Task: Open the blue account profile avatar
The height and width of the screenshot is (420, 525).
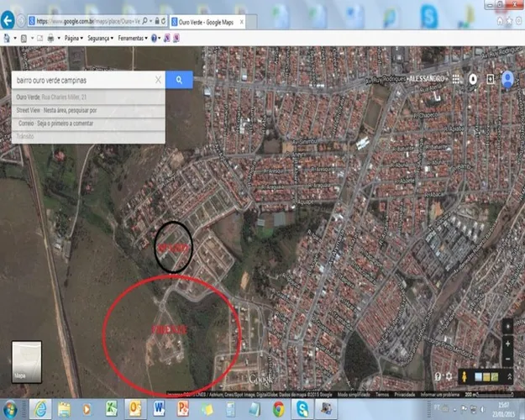Action: [x=507, y=80]
